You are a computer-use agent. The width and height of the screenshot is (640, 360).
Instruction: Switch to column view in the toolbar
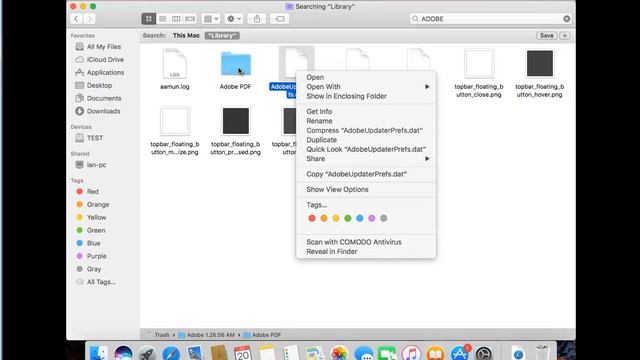[176, 19]
